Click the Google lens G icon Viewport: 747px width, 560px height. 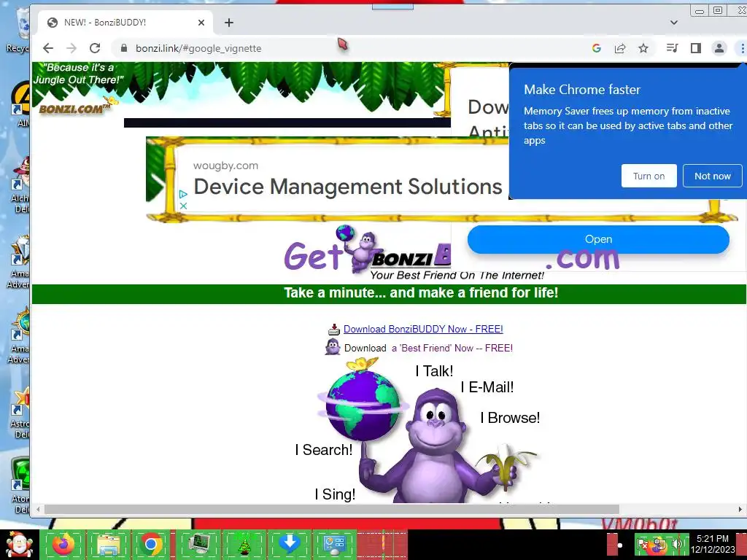[x=597, y=48]
